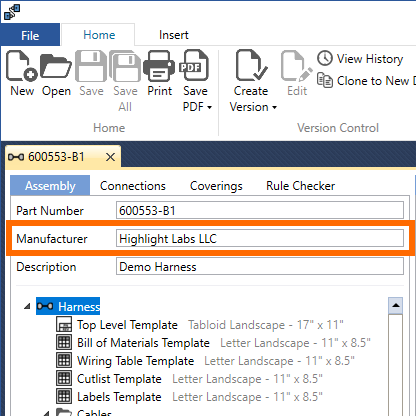This screenshot has height=416, width=416.
Task: Select the Assembly tab
Action: click(50, 186)
